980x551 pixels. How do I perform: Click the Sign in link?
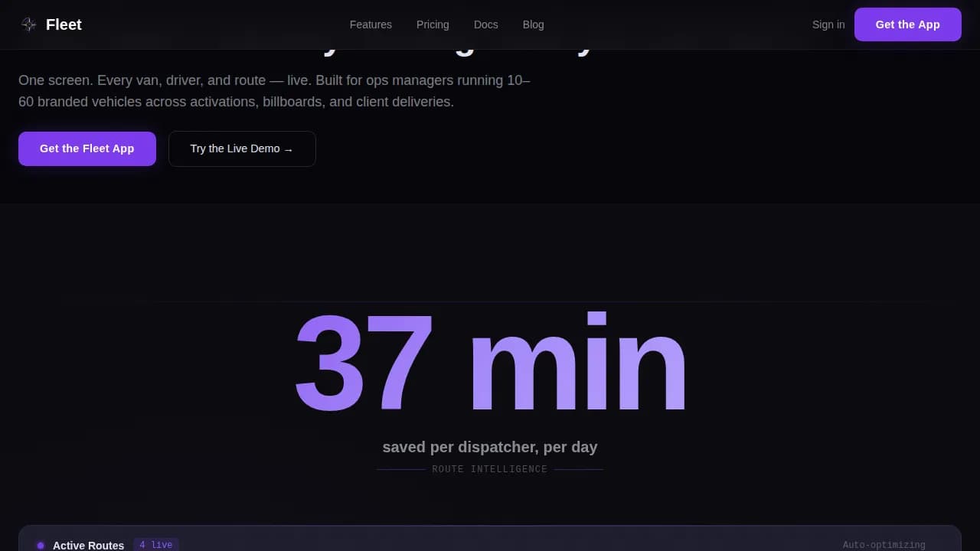point(828,24)
